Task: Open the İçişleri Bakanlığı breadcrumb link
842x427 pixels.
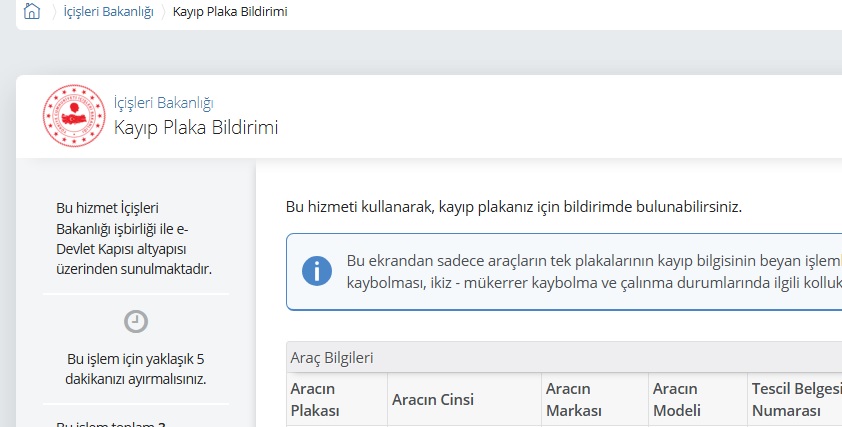Action: [109, 12]
